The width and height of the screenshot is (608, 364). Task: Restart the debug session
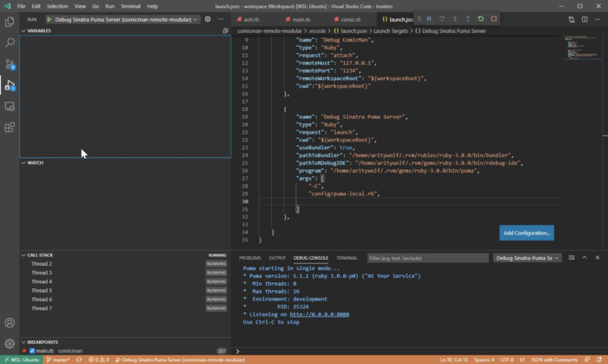(481, 18)
